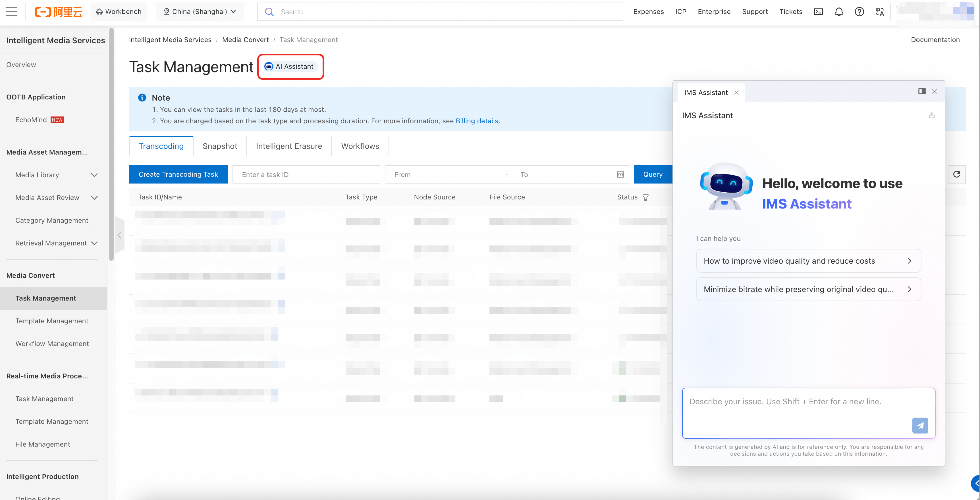Refresh the task list
Image resolution: width=980 pixels, height=500 pixels.
(x=956, y=174)
